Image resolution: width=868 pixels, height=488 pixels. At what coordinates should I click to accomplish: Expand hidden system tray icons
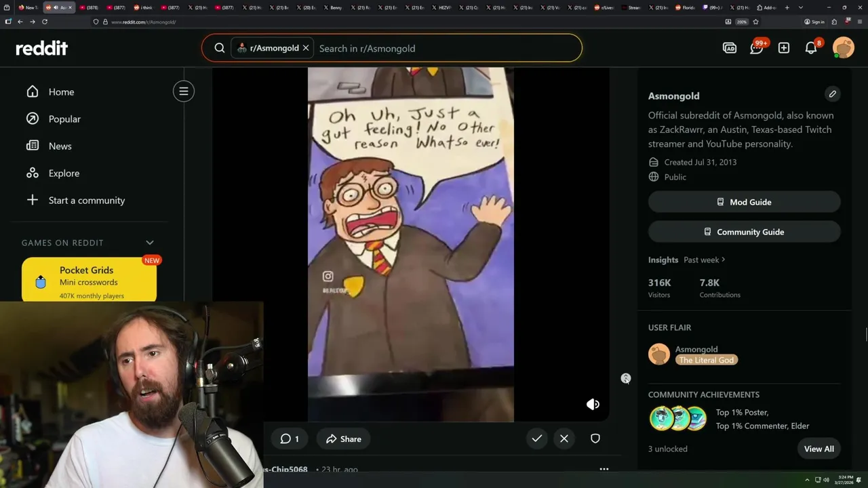(x=807, y=480)
